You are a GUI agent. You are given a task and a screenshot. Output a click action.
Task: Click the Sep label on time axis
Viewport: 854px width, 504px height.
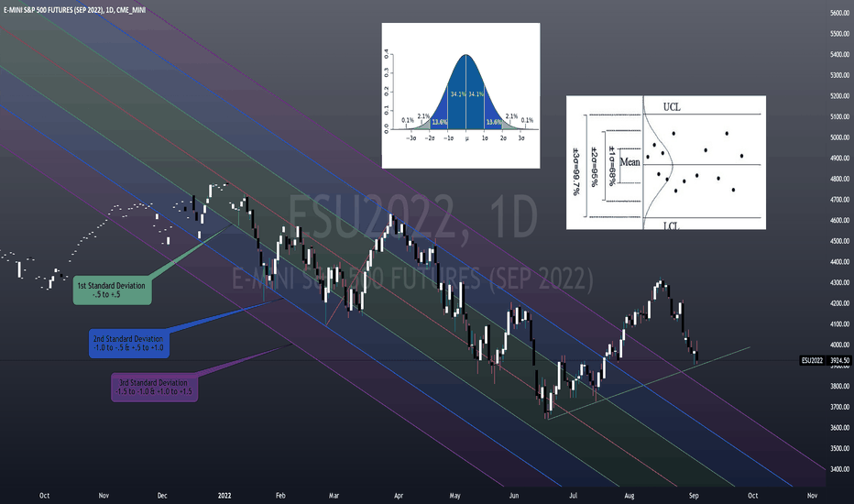(x=694, y=495)
